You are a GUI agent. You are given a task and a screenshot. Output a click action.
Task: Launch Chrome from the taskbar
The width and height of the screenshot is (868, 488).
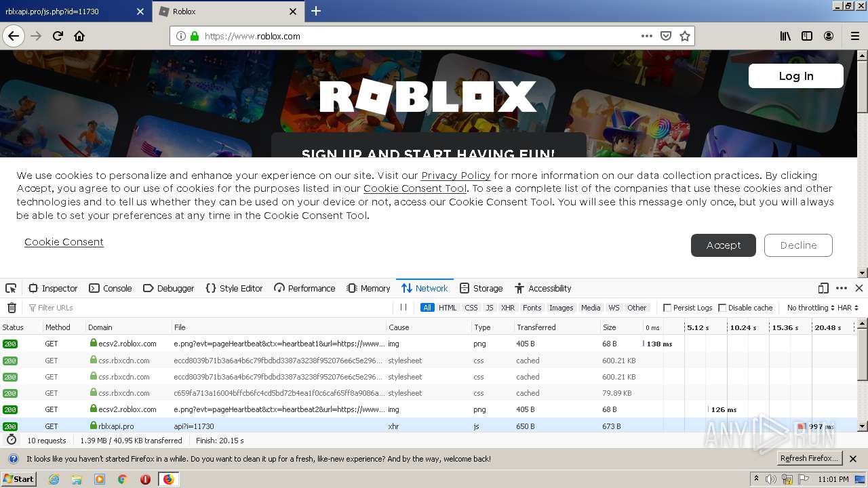[x=123, y=479]
